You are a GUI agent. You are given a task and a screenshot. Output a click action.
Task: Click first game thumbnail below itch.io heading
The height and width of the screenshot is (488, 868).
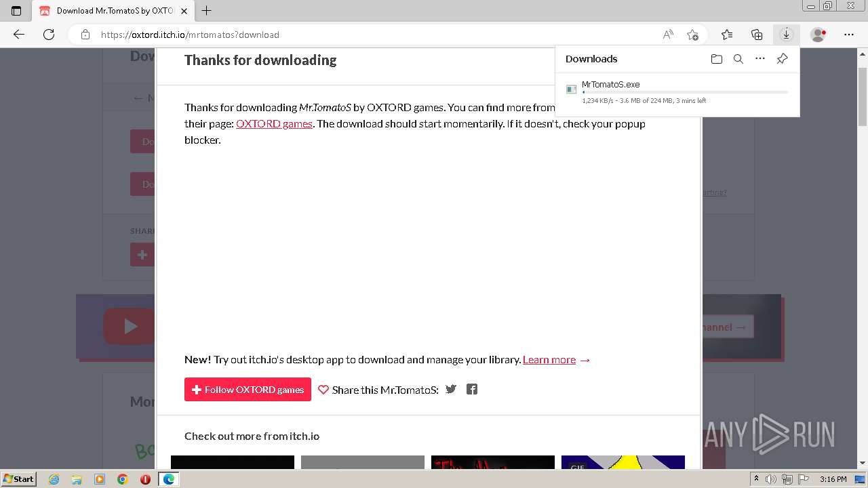coord(233,462)
